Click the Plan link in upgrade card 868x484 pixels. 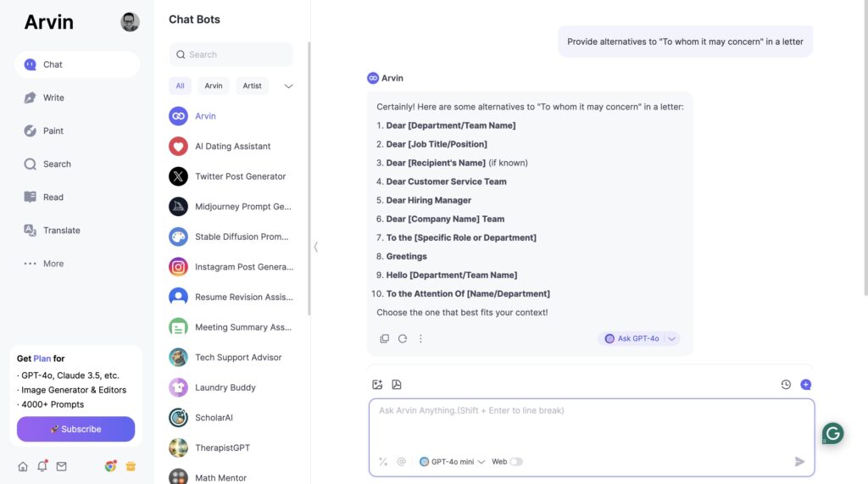pyautogui.click(x=42, y=359)
